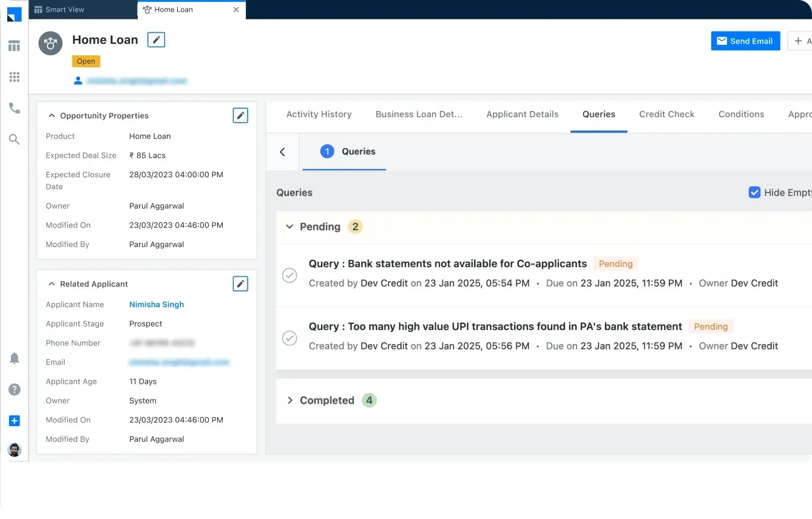Open the search icon in sidebar
The width and height of the screenshot is (812, 519).
(14, 140)
